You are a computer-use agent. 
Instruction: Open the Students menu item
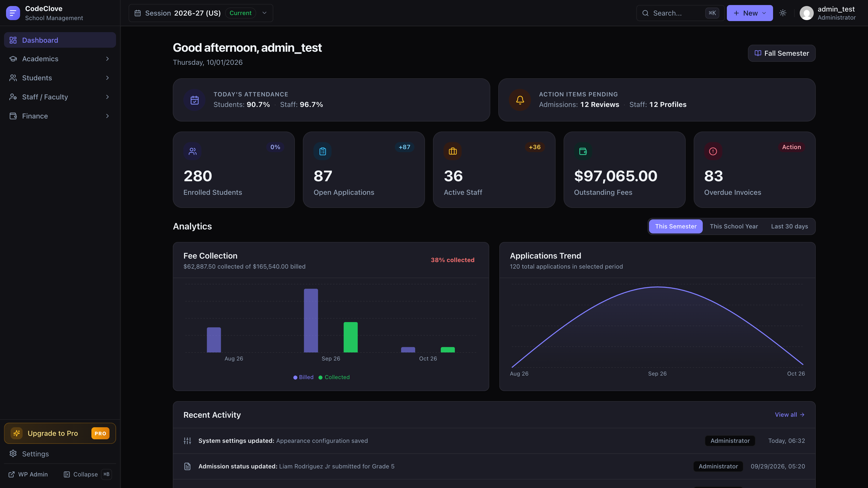[x=60, y=78]
